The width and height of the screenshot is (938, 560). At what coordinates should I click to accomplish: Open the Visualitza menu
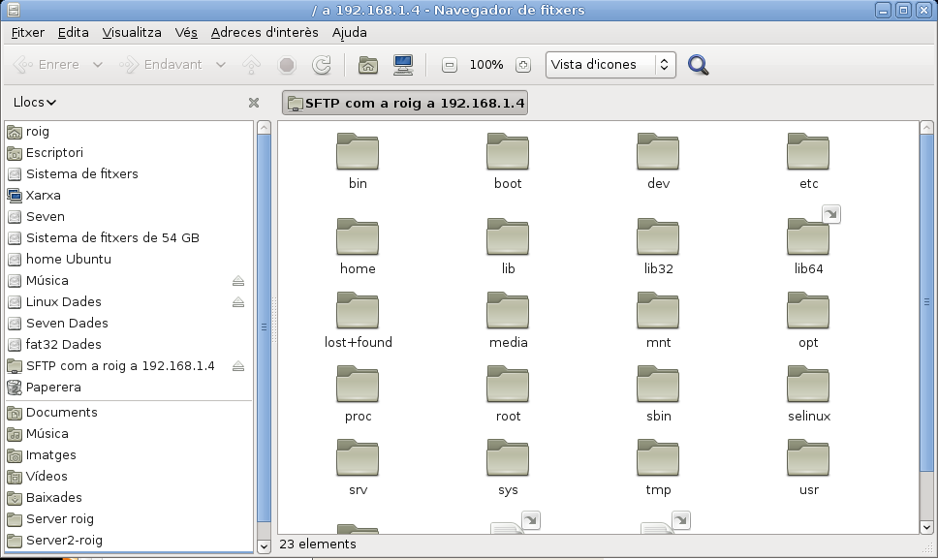point(132,32)
